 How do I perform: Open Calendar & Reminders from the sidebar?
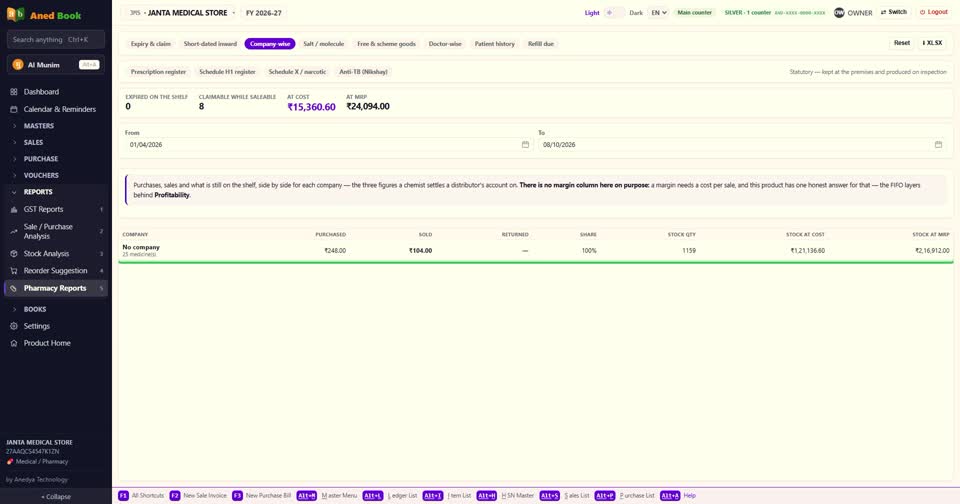56,109
